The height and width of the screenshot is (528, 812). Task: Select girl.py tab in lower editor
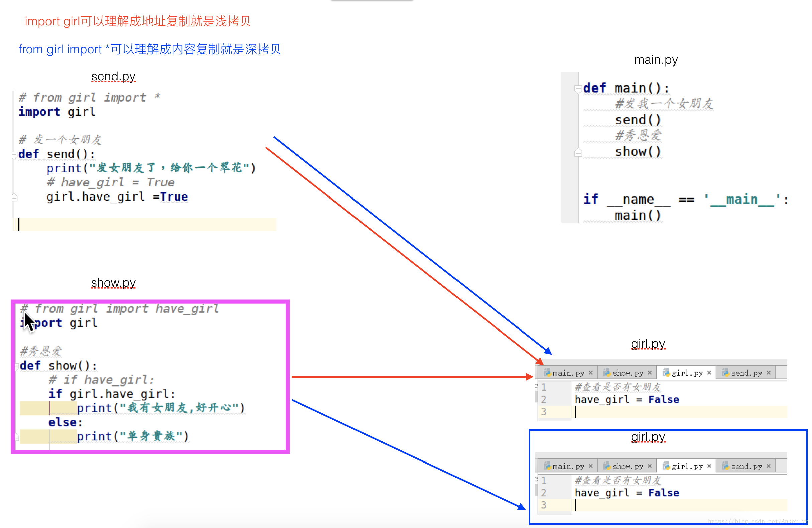click(x=687, y=466)
